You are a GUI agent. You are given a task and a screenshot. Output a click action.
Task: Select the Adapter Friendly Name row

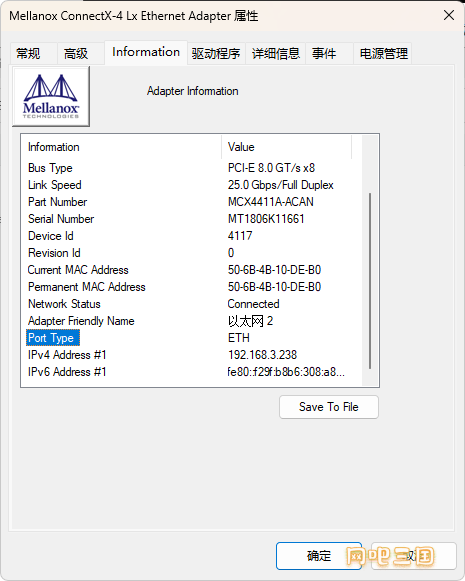tap(191, 321)
